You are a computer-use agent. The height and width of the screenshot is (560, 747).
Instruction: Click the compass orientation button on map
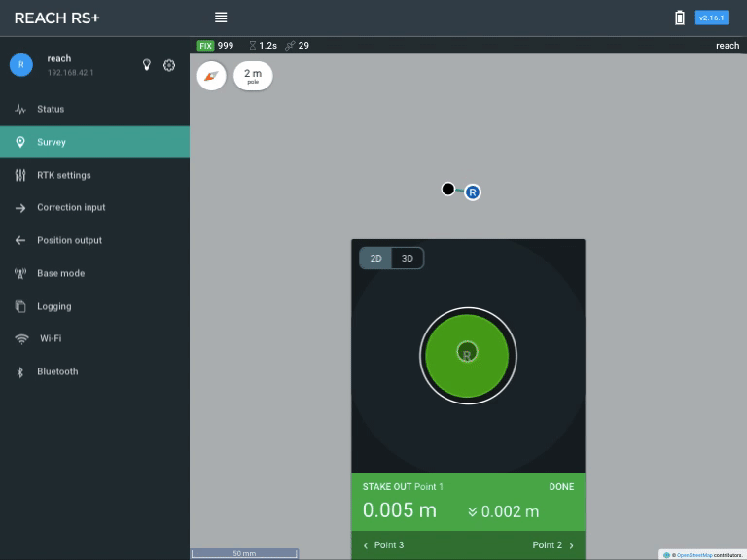[x=211, y=76]
